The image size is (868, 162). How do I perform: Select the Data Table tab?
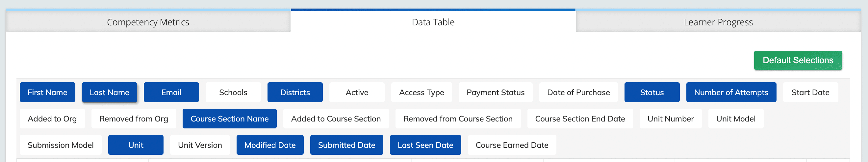433,22
